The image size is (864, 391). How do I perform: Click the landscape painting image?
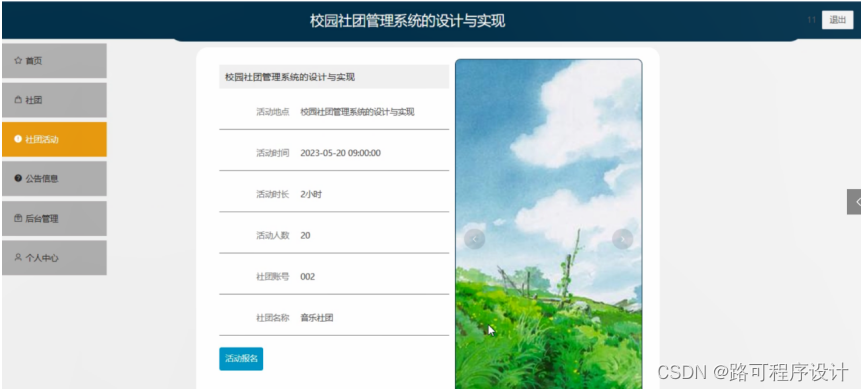549,224
